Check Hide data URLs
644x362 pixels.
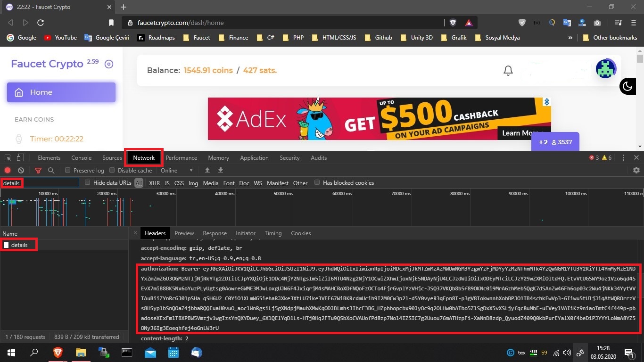coord(88,182)
